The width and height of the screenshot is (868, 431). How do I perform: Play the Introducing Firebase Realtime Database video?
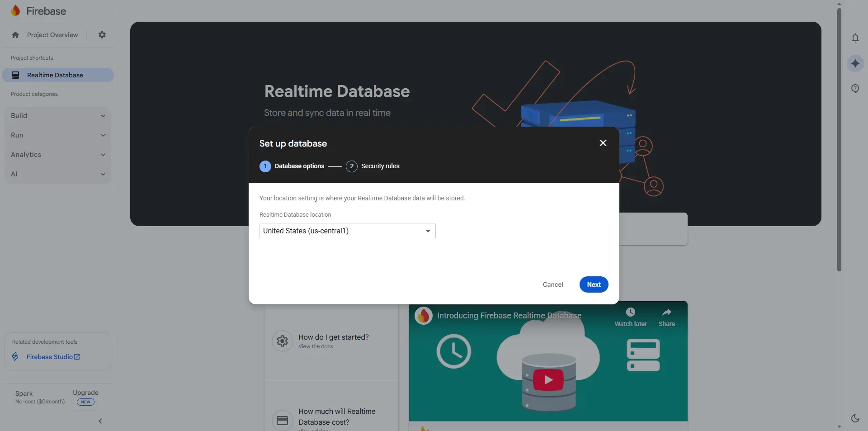pos(548,380)
